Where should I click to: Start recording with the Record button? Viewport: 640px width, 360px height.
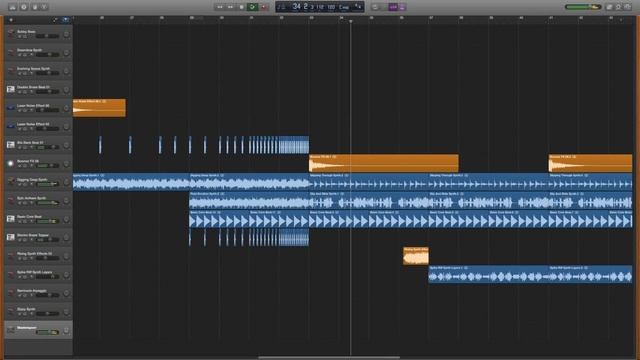click(264, 7)
